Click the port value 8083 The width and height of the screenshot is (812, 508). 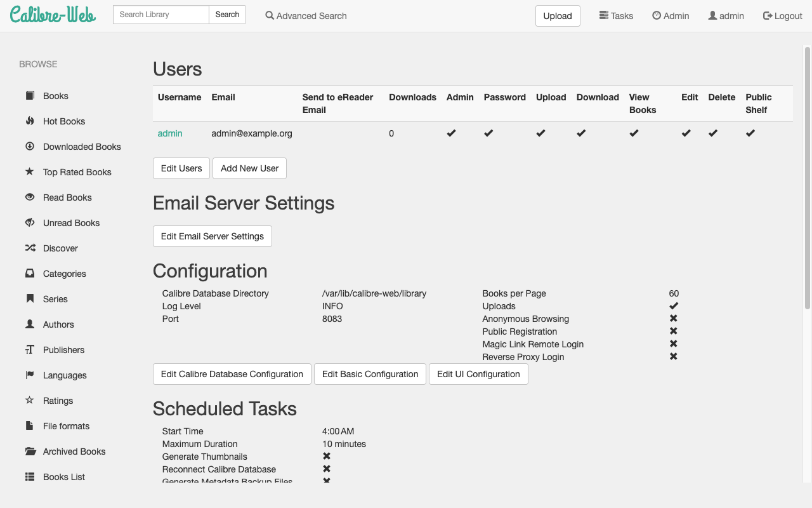click(x=332, y=319)
